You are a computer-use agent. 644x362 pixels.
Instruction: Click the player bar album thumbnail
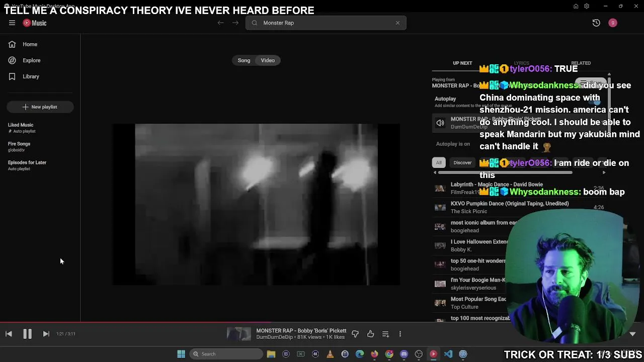(x=238, y=334)
